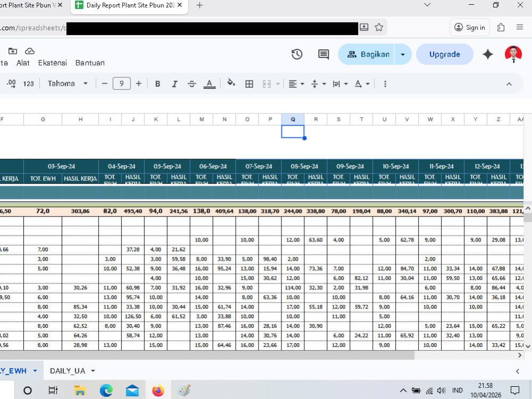532x399 pixels.
Task: Select cell with value 126,50
Action: point(133,316)
